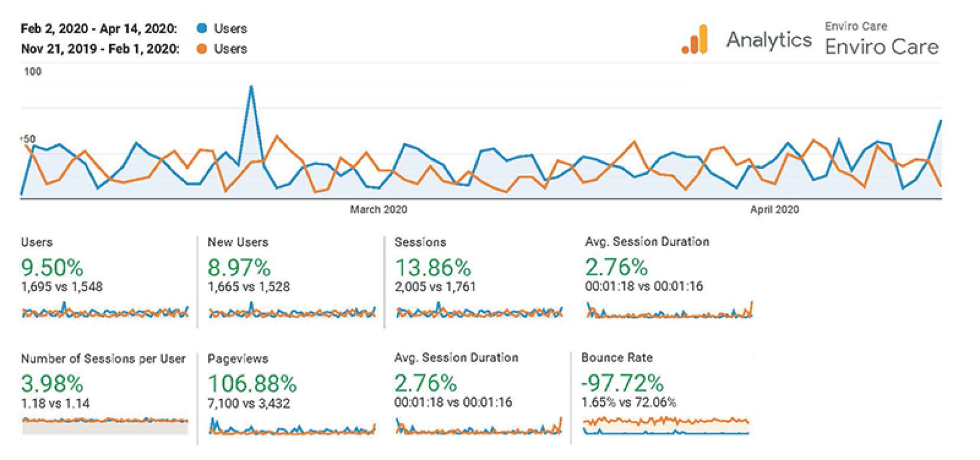Click the Sessions metric heading
980x460 pixels.
(x=420, y=242)
